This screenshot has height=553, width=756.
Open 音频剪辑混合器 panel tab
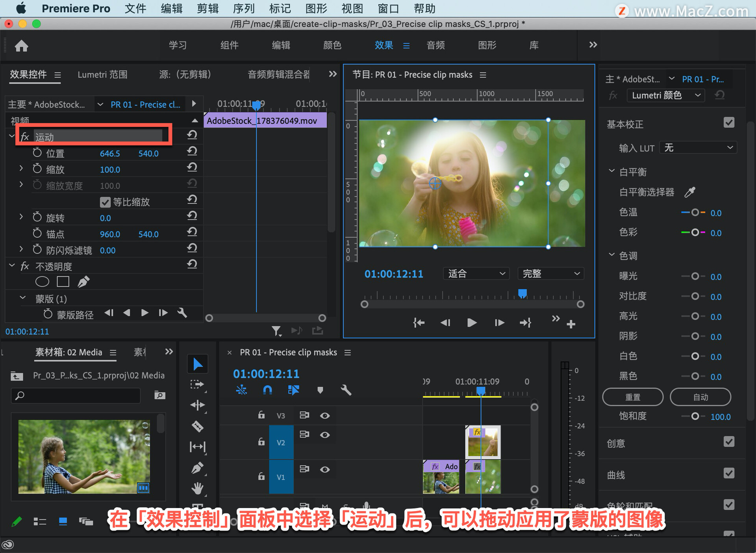[278, 74]
